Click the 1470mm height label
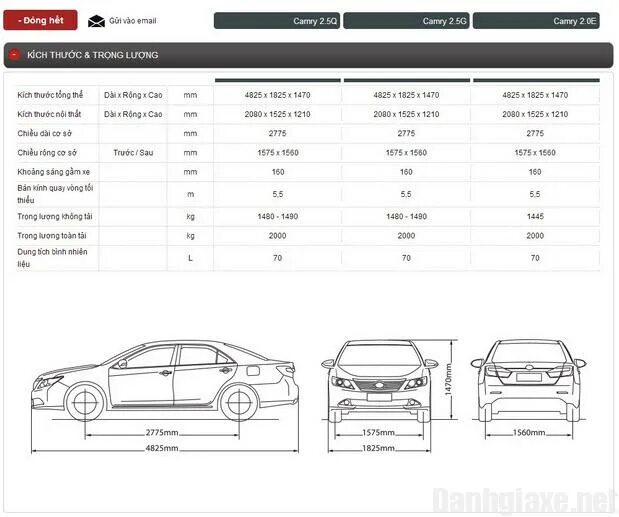619x517 pixels. [448, 379]
